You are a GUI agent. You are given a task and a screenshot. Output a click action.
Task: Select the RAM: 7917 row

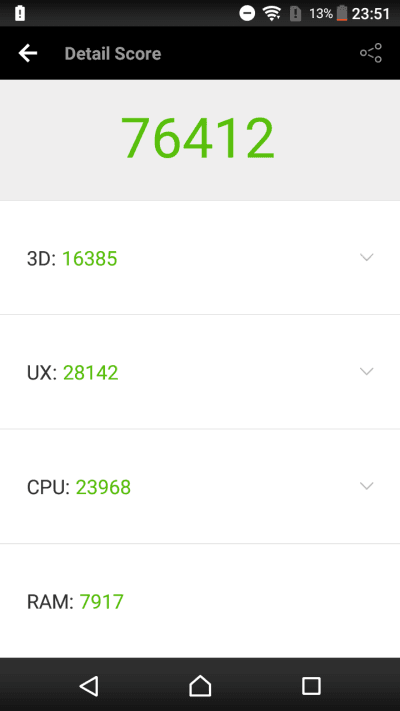pyautogui.click(x=200, y=601)
